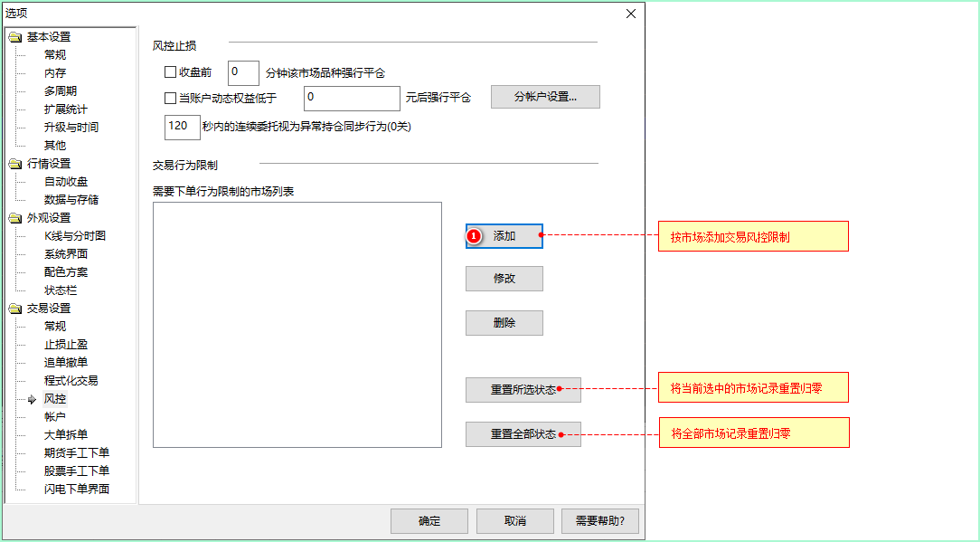Open the 止损止盈 settings page
Image resolution: width=980 pixels, height=542 pixels.
[66, 344]
